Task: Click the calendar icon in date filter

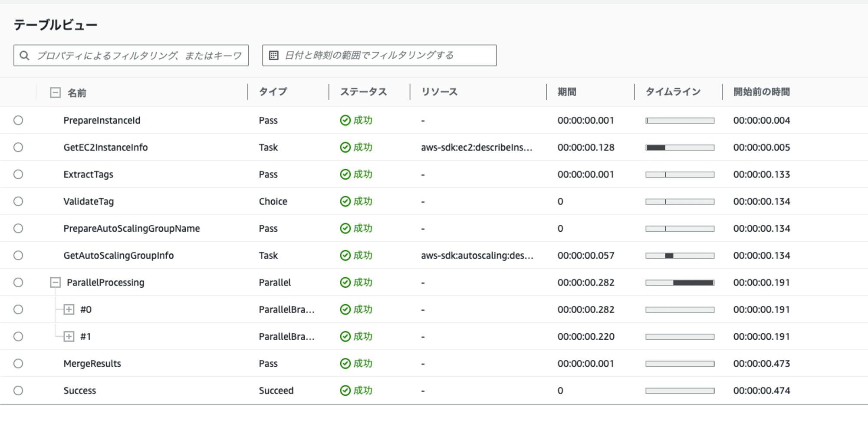Action: click(x=273, y=56)
